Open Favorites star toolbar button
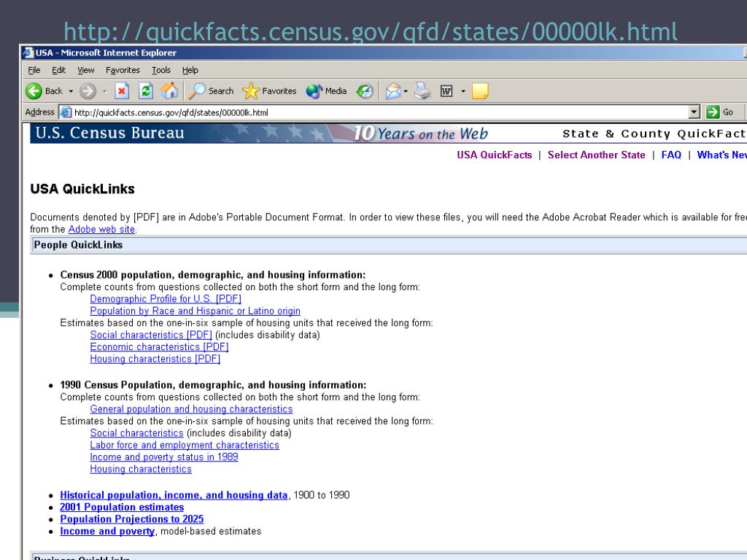Screen dimensions: 747x560 [x=269, y=91]
